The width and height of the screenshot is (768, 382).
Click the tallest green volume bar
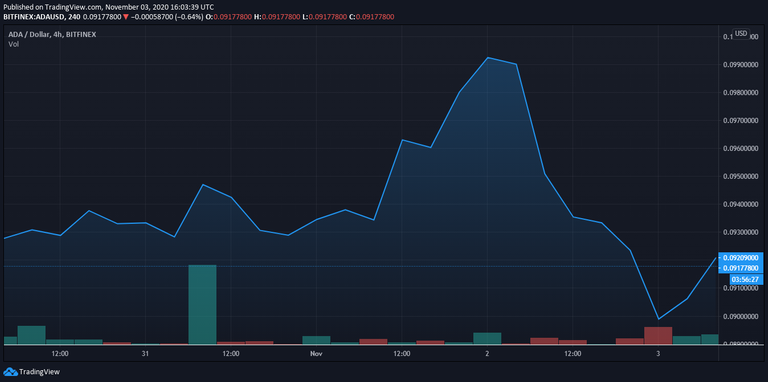tap(203, 305)
